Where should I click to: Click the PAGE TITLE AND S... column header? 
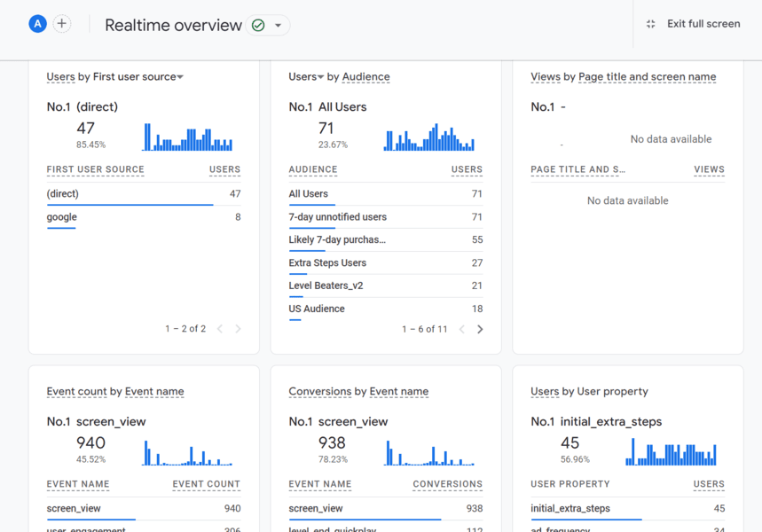[577, 169]
